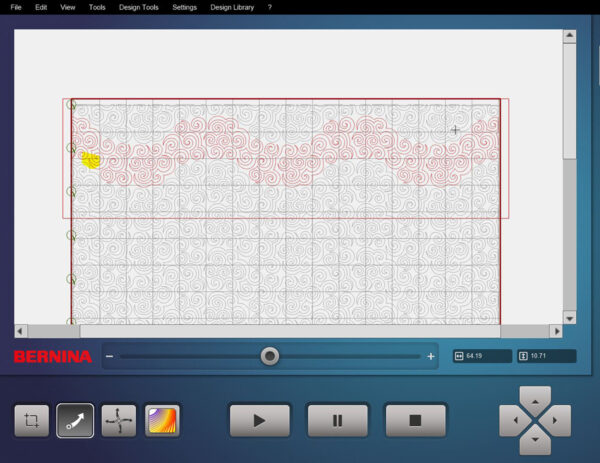Click the width value field 64.19
The image size is (600, 463).
(482, 356)
